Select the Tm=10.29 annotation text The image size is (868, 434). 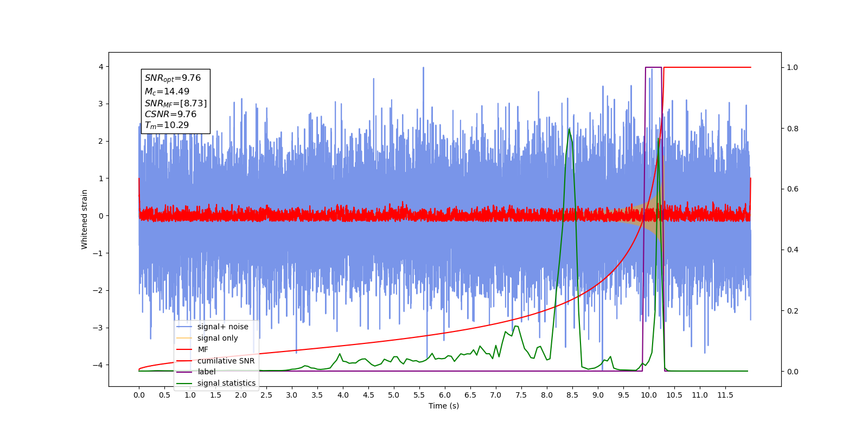tap(167, 125)
